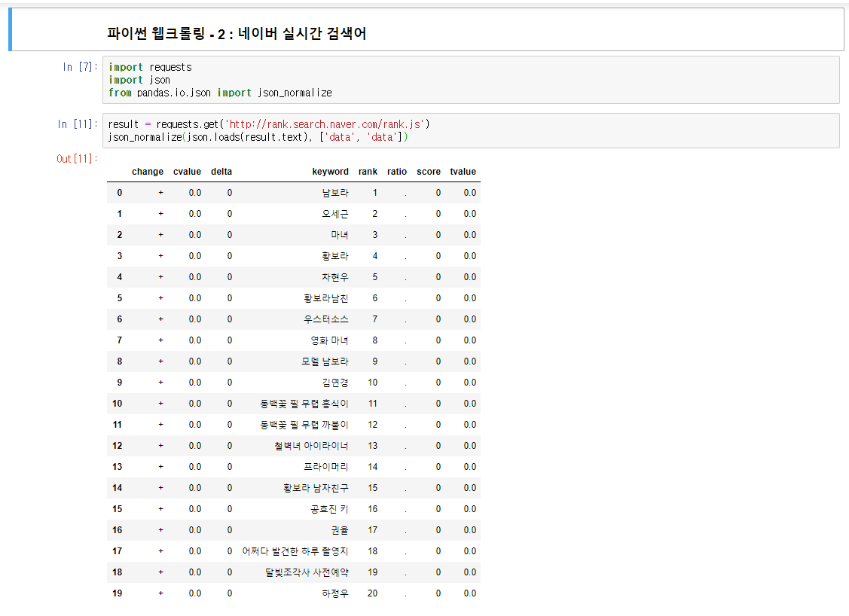Click the keyword cell '마녀' in row 2

340,235
